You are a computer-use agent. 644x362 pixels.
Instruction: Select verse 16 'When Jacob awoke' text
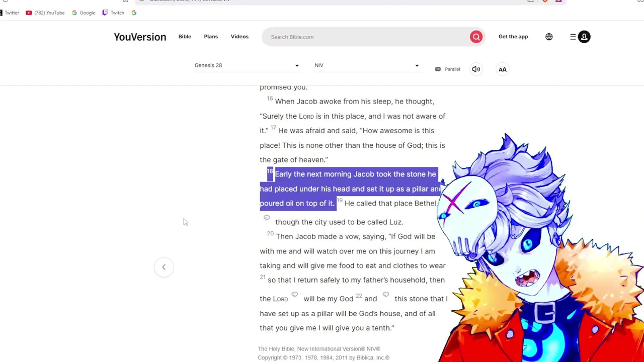coord(354,102)
